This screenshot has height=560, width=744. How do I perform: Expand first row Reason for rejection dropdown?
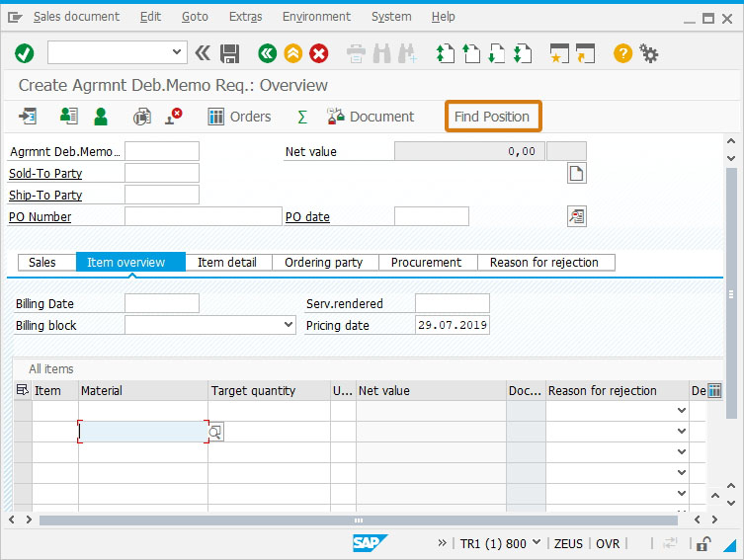coord(682,411)
